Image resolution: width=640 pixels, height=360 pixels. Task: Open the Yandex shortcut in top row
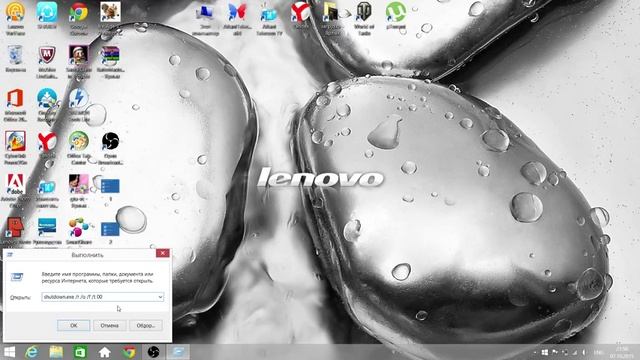pyautogui.click(x=301, y=16)
